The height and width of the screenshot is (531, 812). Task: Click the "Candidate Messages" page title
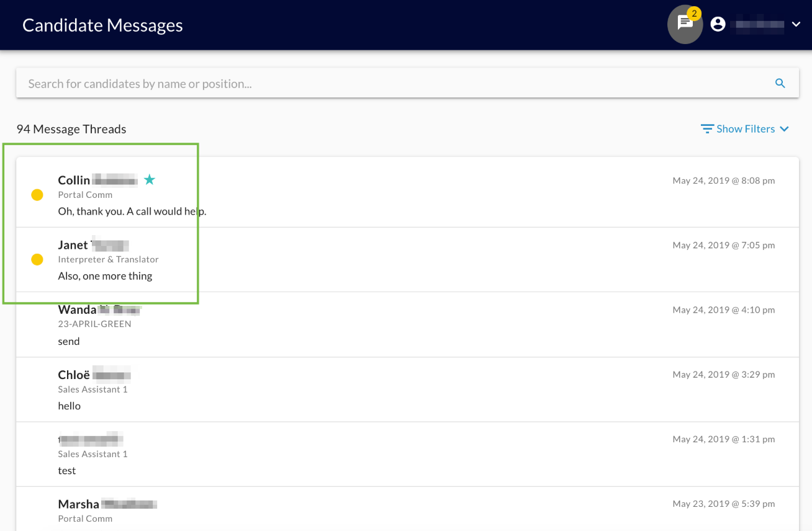pos(102,25)
